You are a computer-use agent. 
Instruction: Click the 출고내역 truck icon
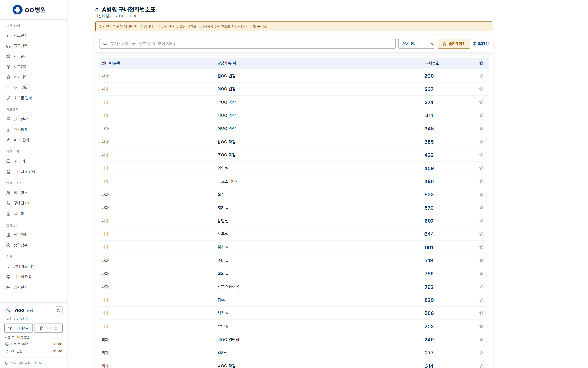[8, 46]
